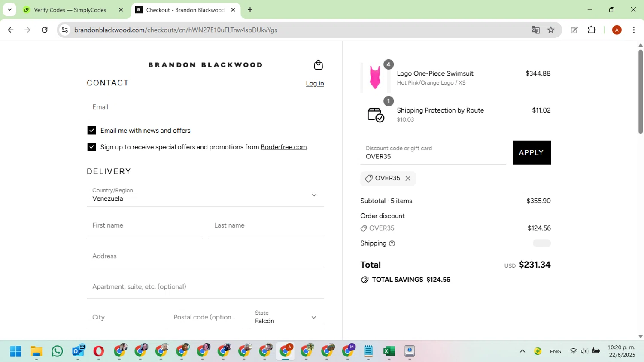Click the Subtotal $355.90 value
This screenshot has height=362, width=644.
click(x=538, y=201)
